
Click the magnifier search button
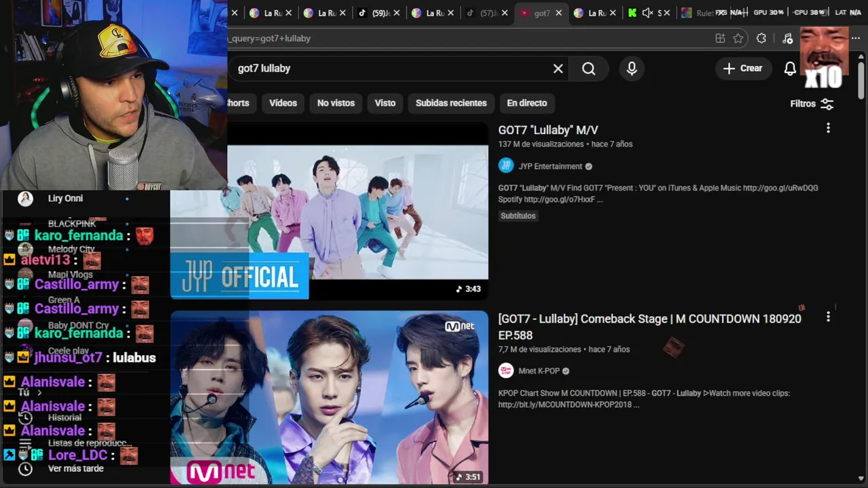589,68
